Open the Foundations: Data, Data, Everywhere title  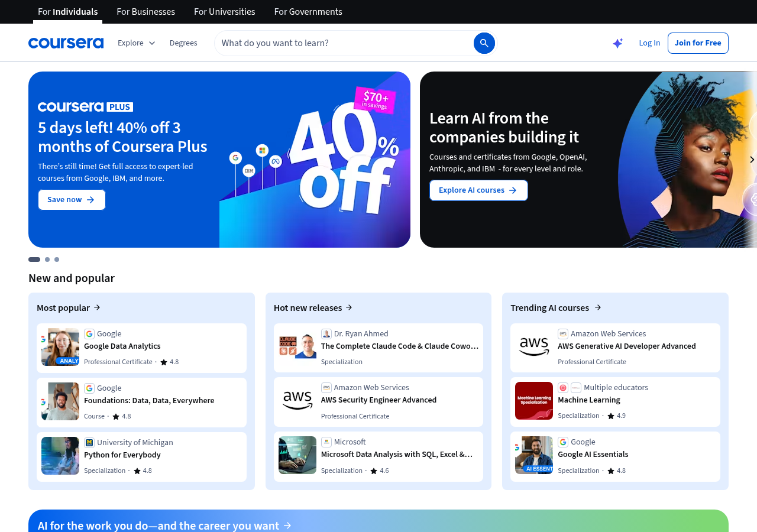pos(149,401)
